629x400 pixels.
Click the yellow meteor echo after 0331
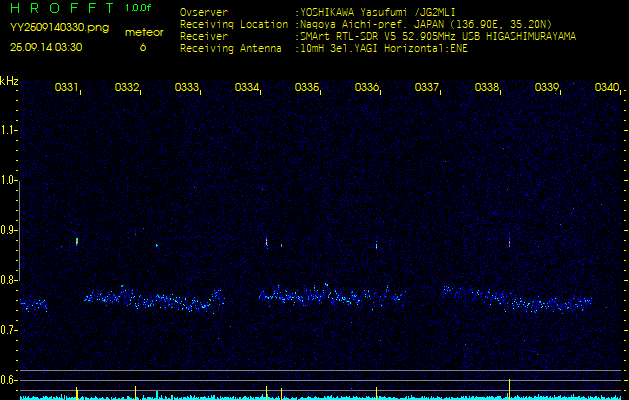point(77,241)
